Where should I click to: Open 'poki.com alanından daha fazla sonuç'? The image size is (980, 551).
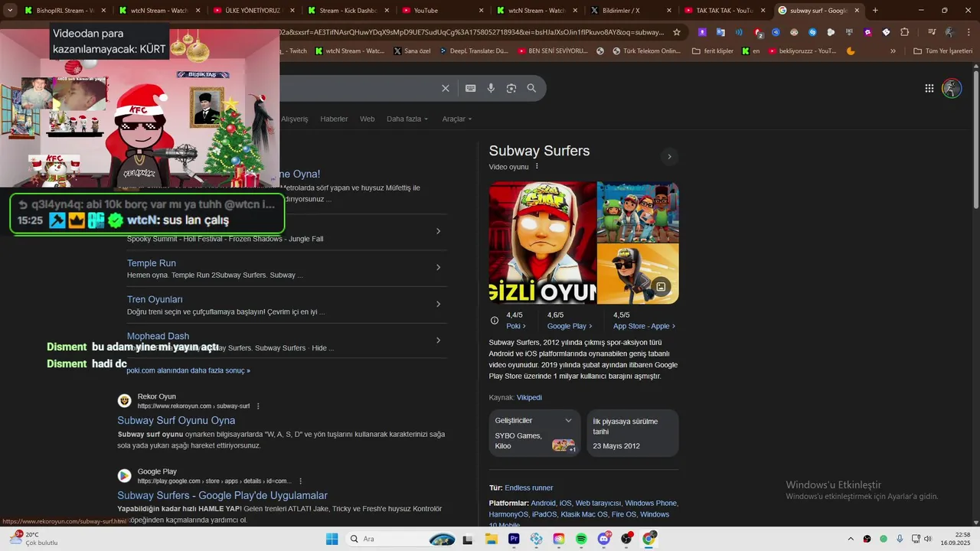(x=188, y=370)
